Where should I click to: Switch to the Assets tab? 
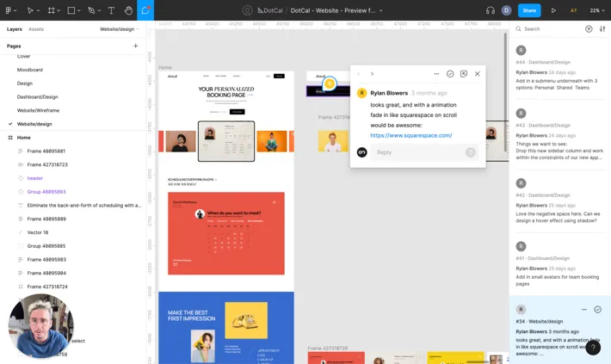point(36,29)
